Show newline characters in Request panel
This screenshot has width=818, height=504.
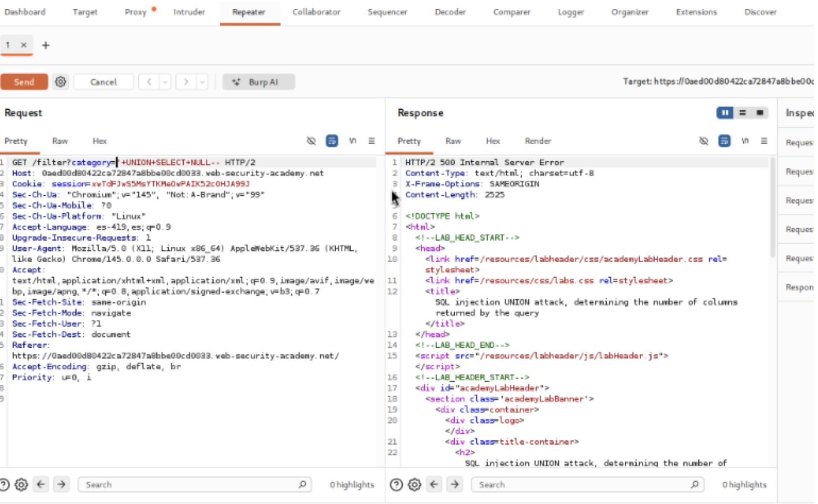pyautogui.click(x=353, y=141)
